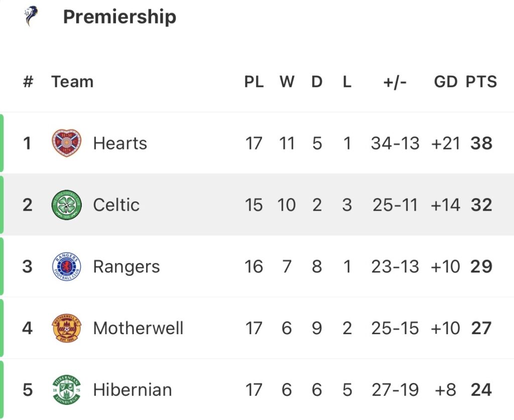Select the Rangers team name
Viewport: 514px width, 420px height.
[126, 266]
